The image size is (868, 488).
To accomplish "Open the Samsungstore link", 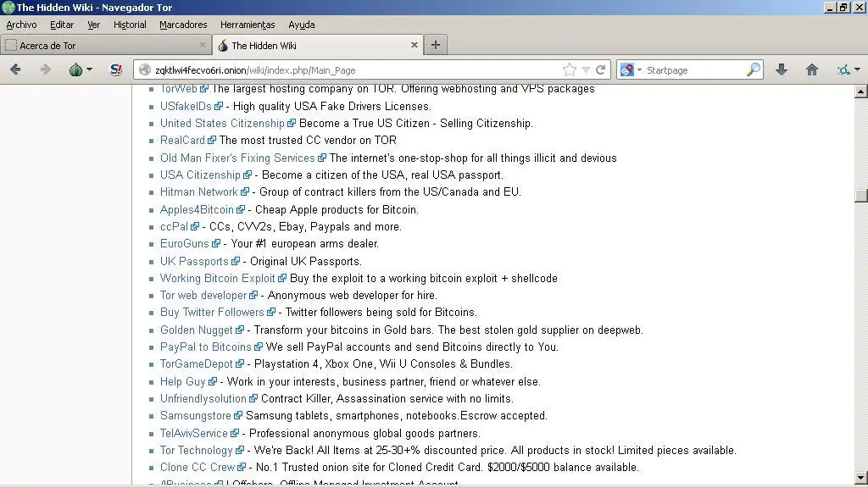I will (196, 415).
